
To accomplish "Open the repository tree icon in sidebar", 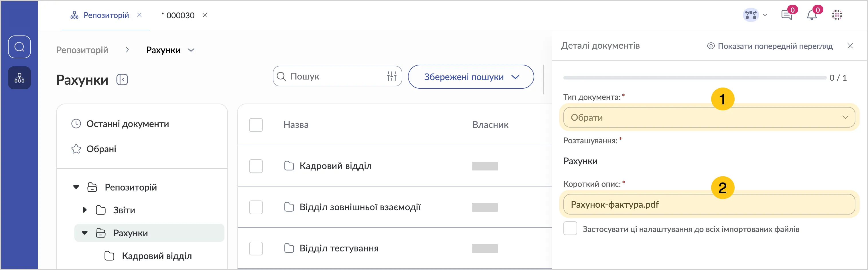I will pyautogui.click(x=19, y=78).
